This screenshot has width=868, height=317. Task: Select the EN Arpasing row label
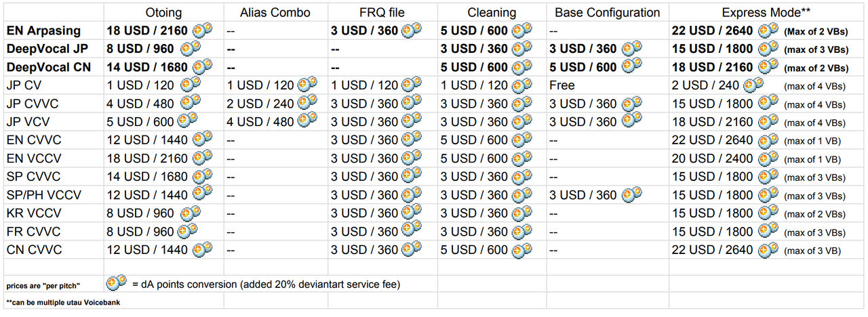(43, 30)
